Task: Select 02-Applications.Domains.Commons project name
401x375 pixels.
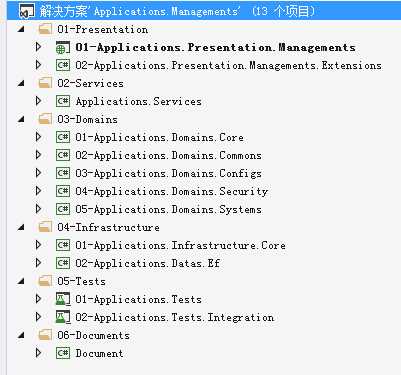Action: [x=168, y=155]
